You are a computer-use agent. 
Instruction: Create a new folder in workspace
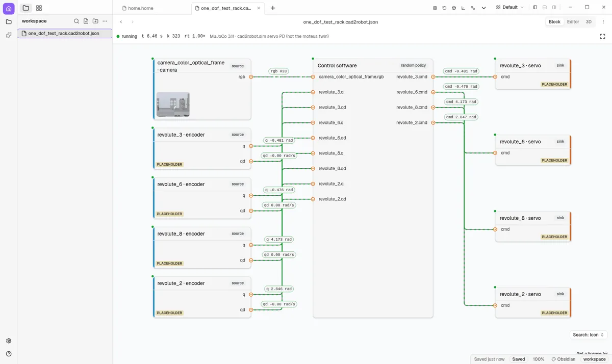(x=95, y=21)
